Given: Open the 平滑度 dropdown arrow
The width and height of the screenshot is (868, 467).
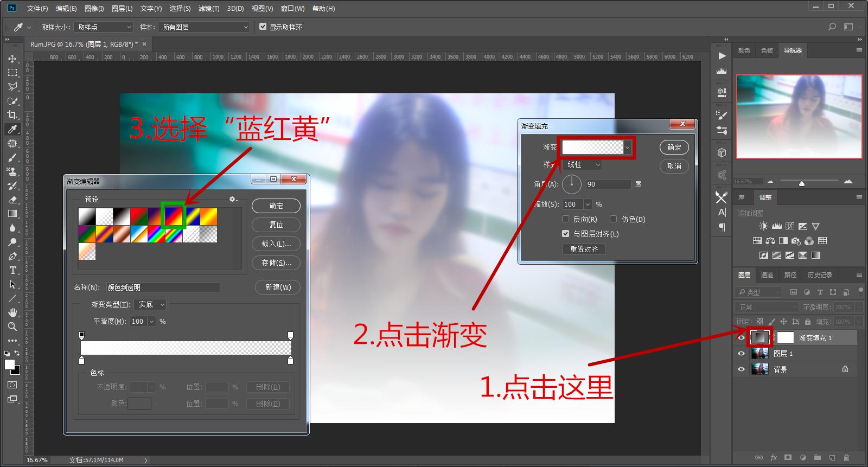Looking at the screenshot, I should coord(151,322).
